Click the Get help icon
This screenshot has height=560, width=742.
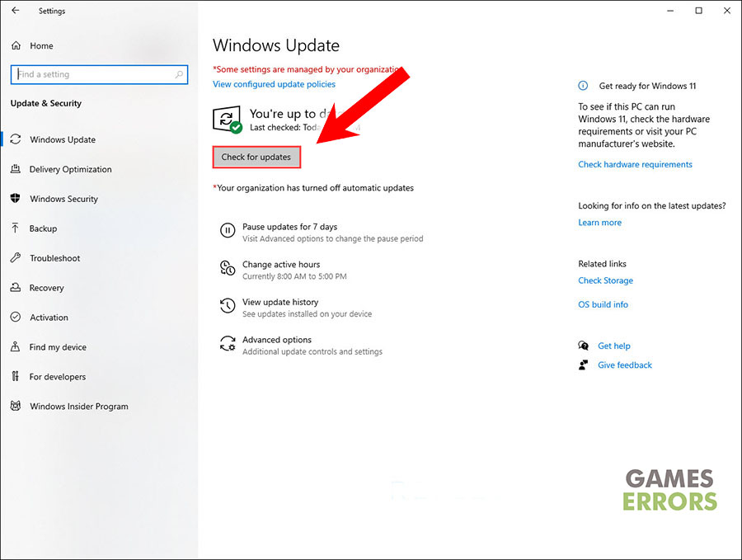[585, 346]
